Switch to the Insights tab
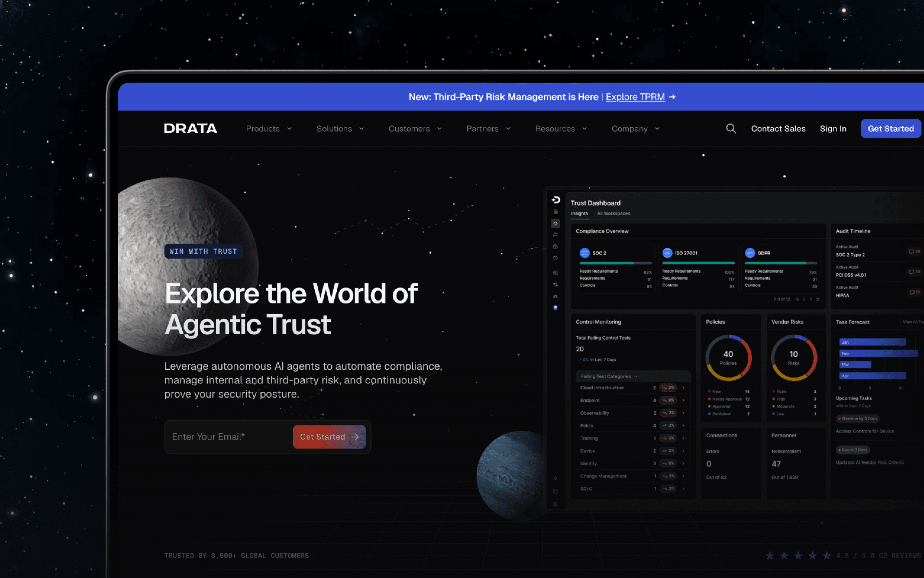 click(579, 213)
